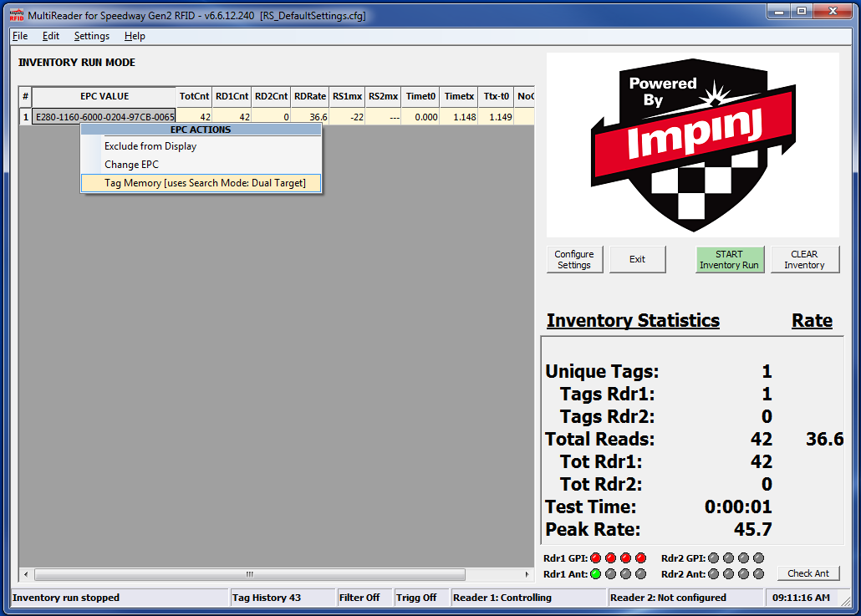Select Tag Memory [uses Search Mode: Dual Target]
The width and height of the screenshot is (861, 616).
tap(201, 183)
